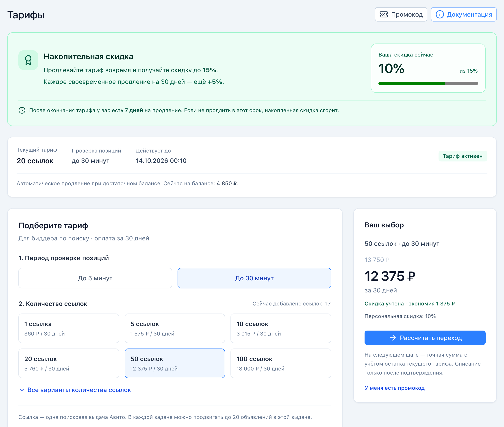This screenshot has width=504, height=427.
Task: Click the Ваша скидка сейчас card
Action: pyautogui.click(x=428, y=68)
